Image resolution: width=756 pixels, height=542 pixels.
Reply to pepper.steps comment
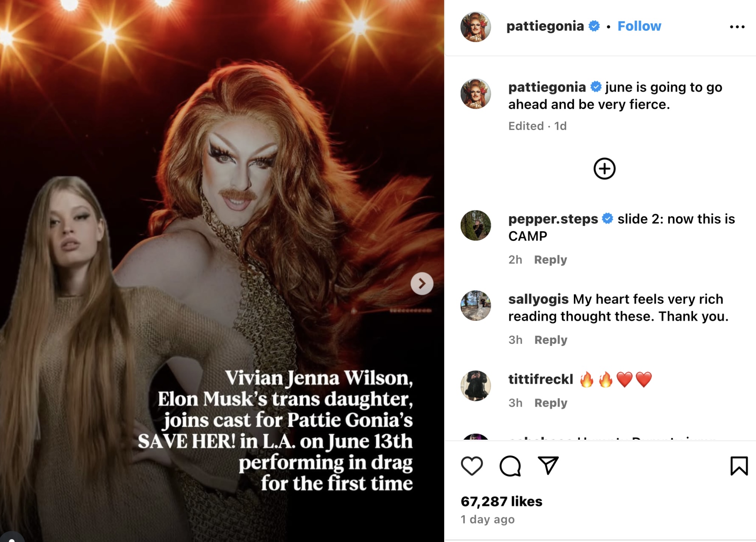pyautogui.click(x=550, y=259)
